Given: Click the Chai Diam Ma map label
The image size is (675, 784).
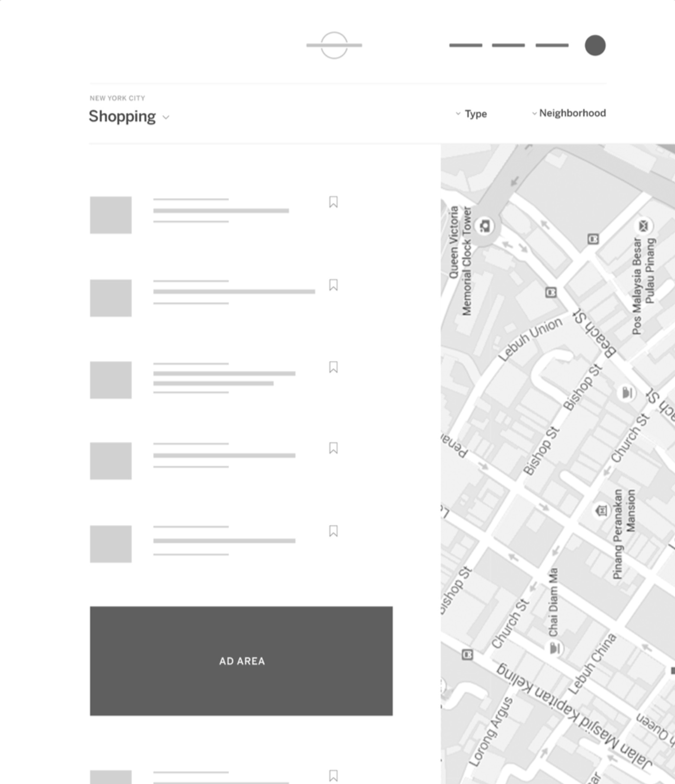Looking at the screenshot, I should point(553,603).
